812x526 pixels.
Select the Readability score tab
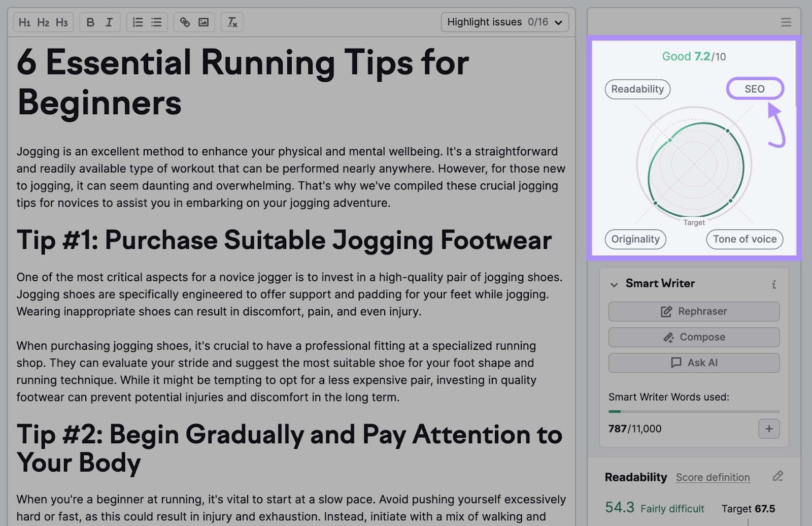[x=637, y=89]
